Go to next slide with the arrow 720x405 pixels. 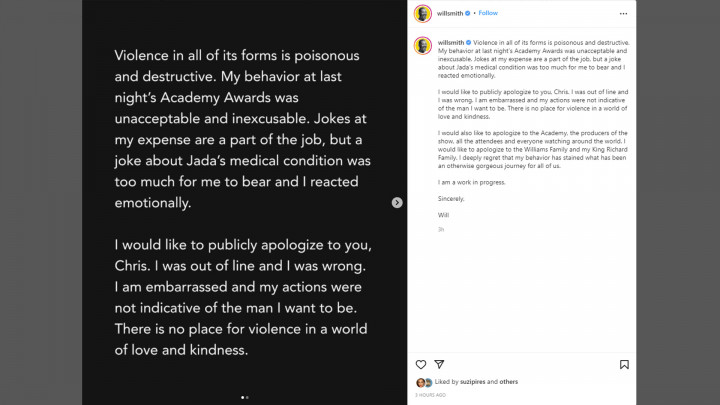point(397,202)
